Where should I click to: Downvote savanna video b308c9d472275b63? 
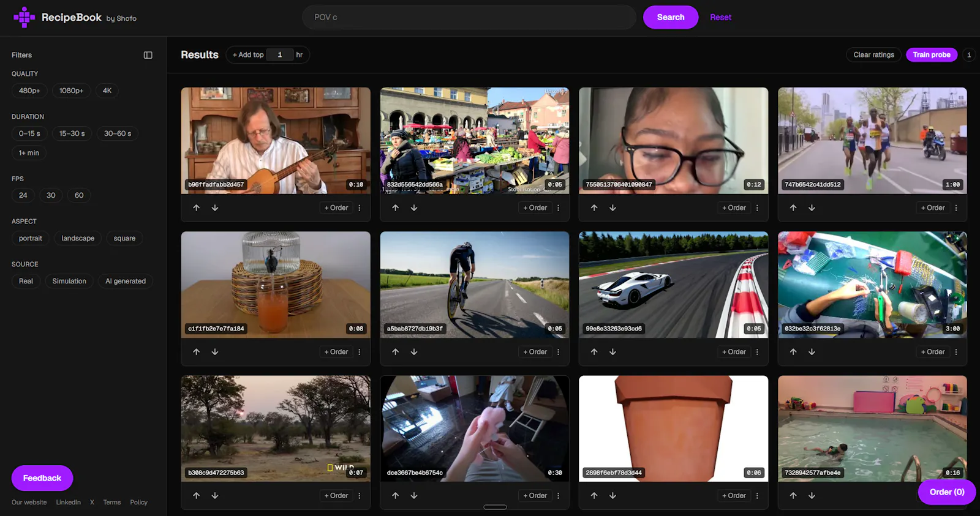point(215,496)
